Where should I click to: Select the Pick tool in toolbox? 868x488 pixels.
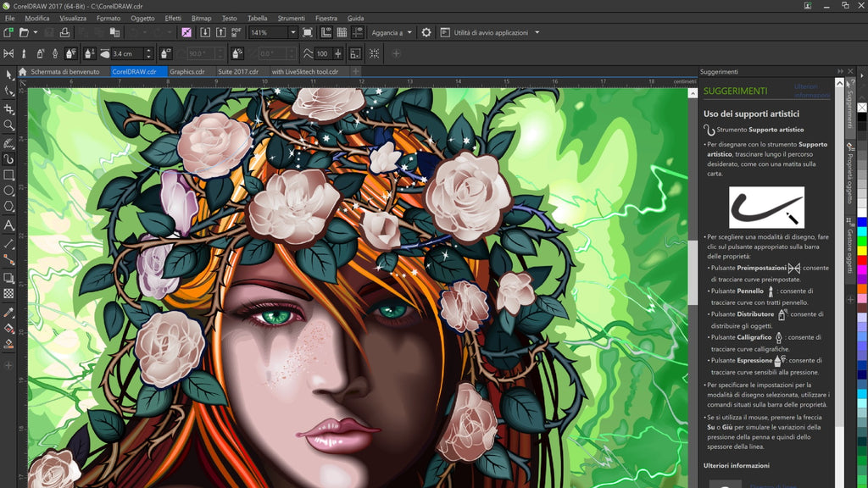[x=8, y=75]
